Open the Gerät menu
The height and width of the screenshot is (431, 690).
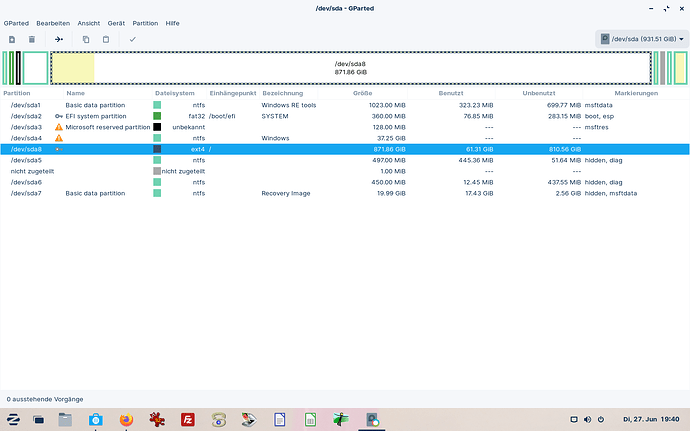point(115,21)
